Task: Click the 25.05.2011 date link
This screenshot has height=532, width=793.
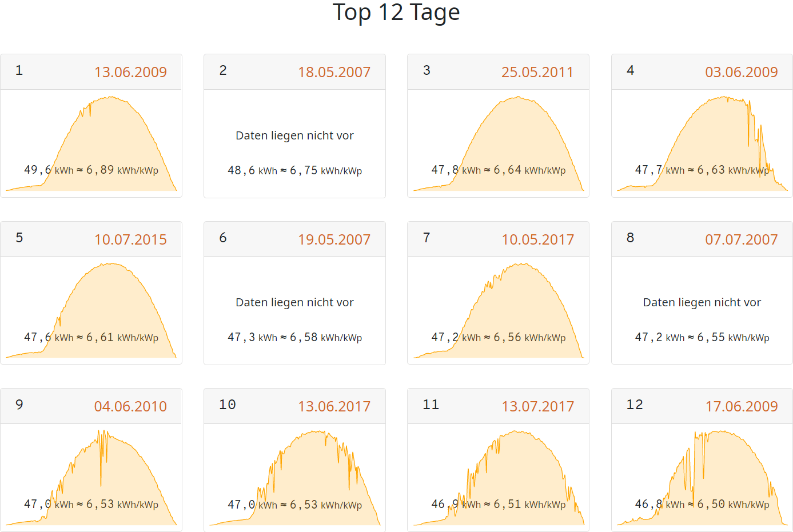Action: 537,72
